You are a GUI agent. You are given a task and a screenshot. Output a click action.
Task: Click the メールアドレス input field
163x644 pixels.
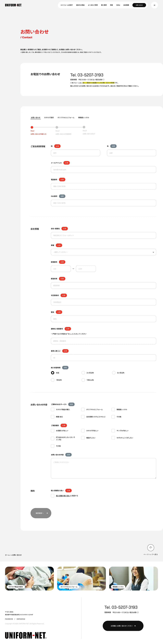pyautogui.click(x=104, y=170)
